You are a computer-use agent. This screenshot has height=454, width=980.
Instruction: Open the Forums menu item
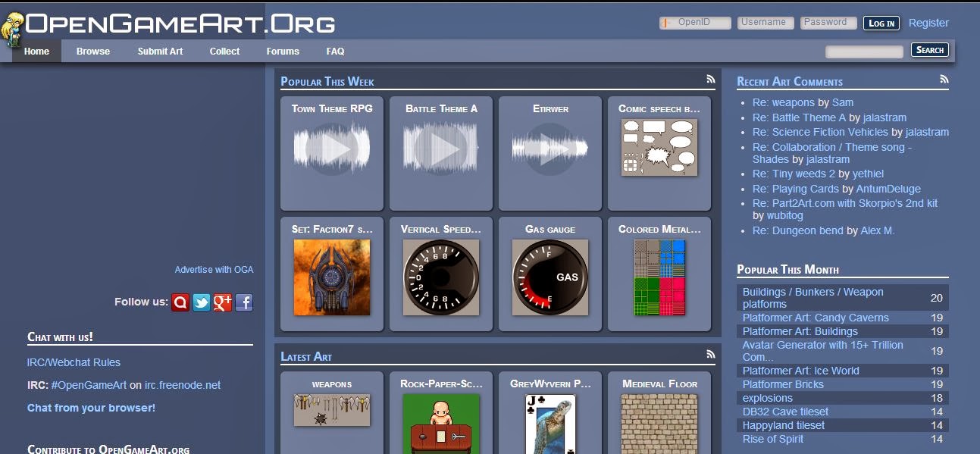tap(283, 52)
